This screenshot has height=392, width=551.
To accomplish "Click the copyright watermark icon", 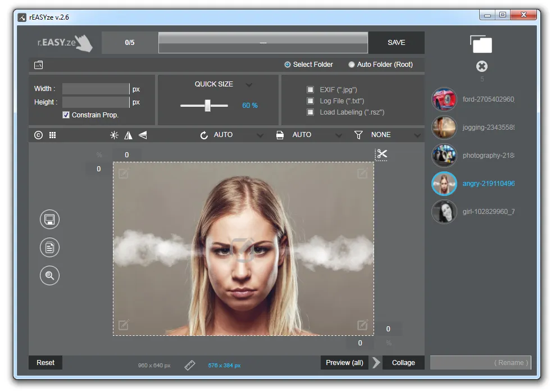I will [38, 135].
